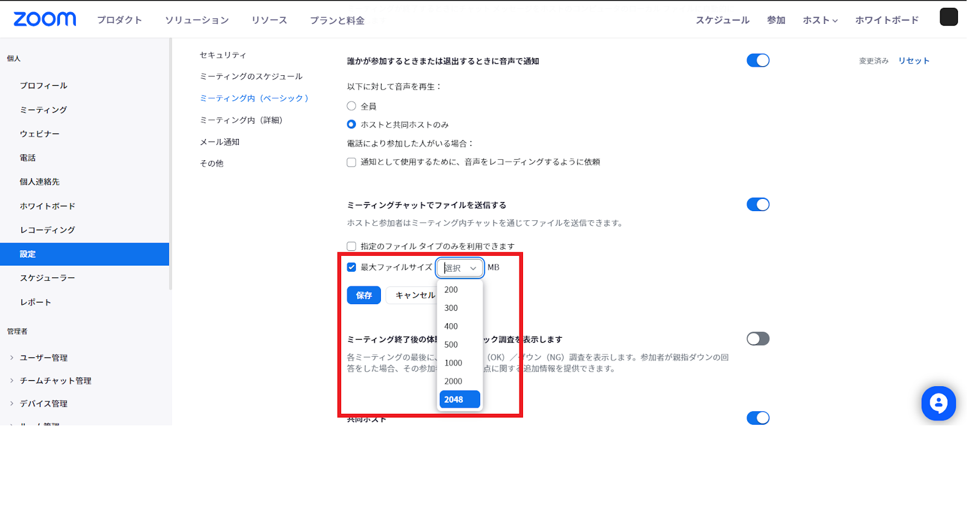This screenshot has width=980, height=519.
Task: Toggle off join/leave sound notification
Action: click(x=758, y=61)
